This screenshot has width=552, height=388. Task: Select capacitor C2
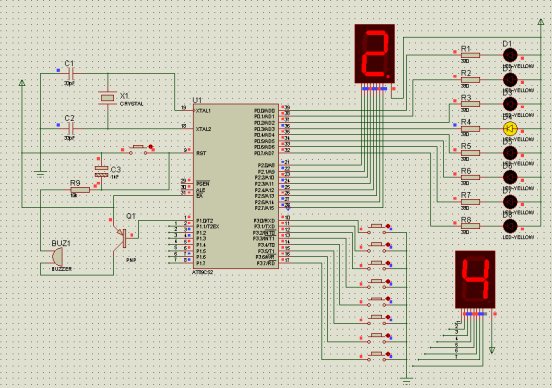pos(70,128)
